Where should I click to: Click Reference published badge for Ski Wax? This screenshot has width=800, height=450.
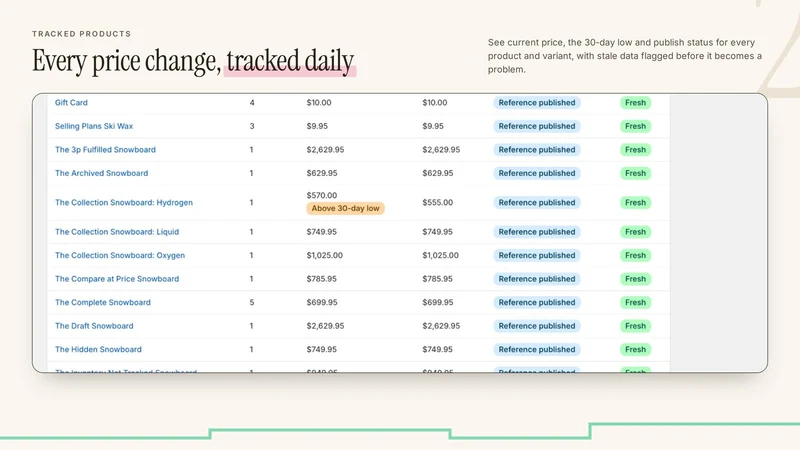(x=537, y=126)
